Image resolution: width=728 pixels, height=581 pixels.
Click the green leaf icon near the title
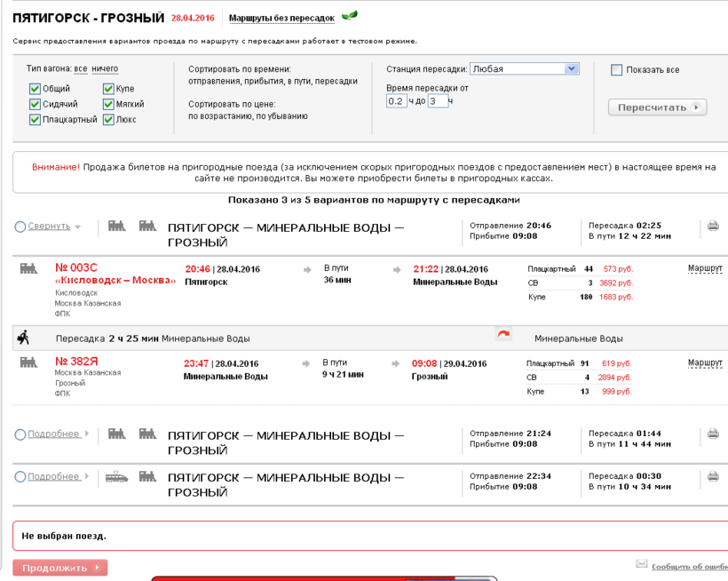[350, 16]
